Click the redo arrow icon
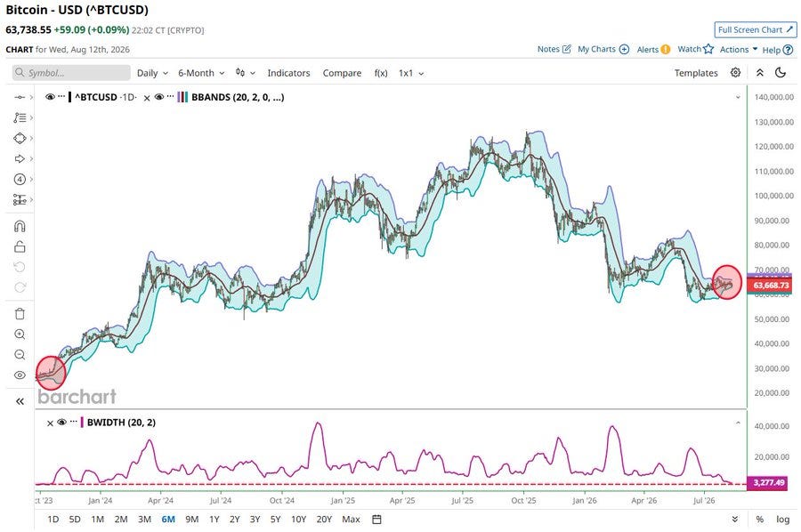The height and width of the screenshot is (532, 801). (x=20, y=287)
